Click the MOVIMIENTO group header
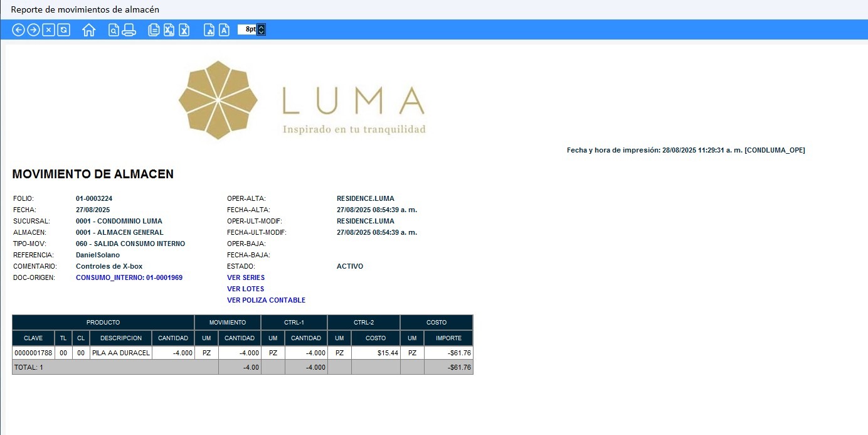 point(228,323)
